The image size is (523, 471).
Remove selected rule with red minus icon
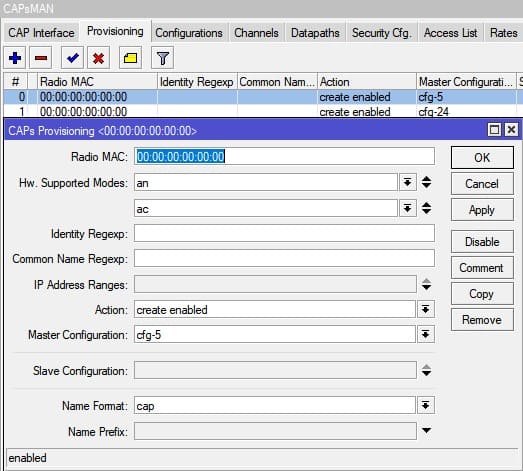pyautogui.click(x=41, y=58)
